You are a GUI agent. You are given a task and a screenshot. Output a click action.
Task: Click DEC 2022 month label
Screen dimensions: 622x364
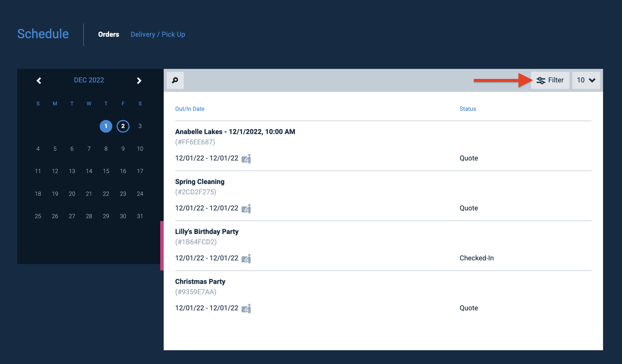click(x=89, y=80)
